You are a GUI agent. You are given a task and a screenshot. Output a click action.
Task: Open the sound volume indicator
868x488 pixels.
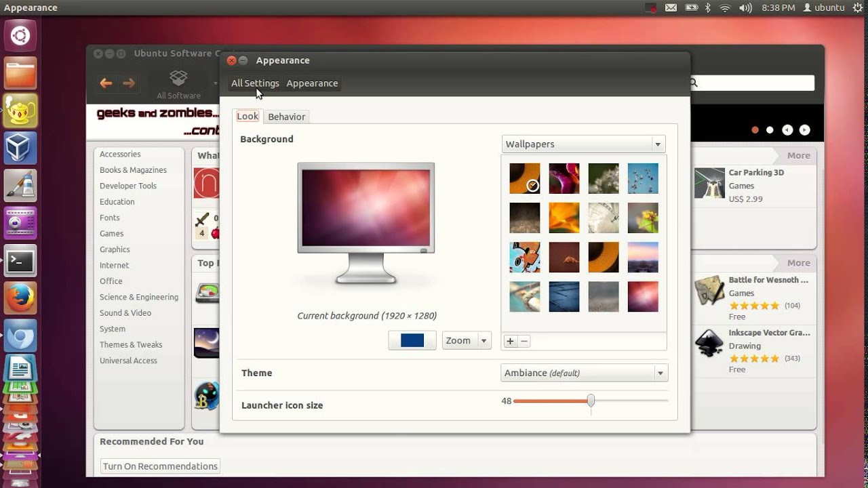pyautogui.click(x=745, y=8)
